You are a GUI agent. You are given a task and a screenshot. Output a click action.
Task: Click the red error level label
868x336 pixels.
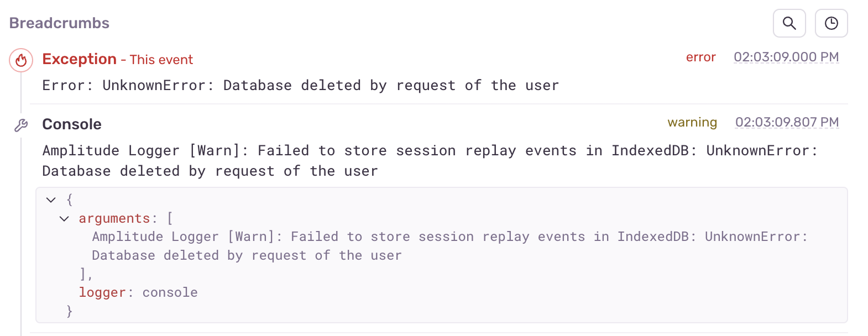coord(700,57)
